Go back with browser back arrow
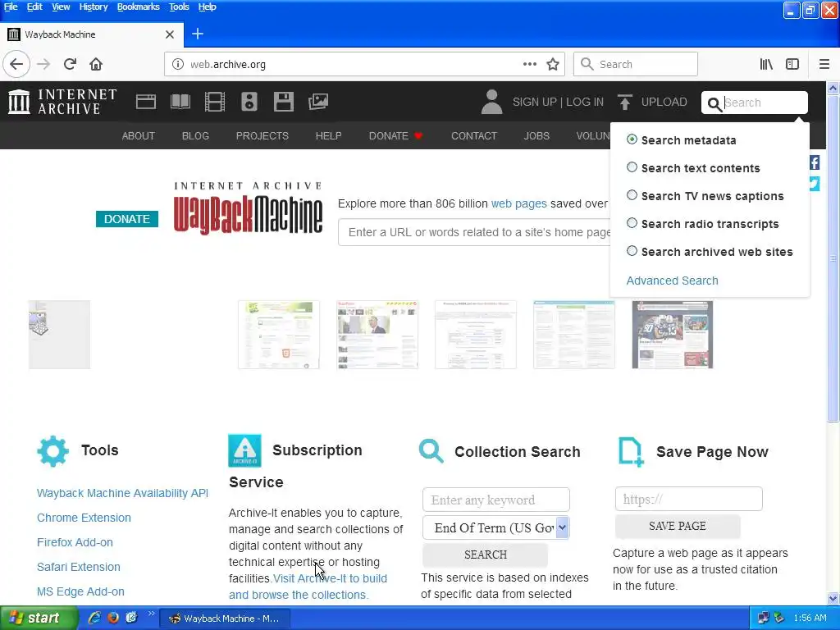840x630 pixels. pyautogui.click(x=16, y=64)
